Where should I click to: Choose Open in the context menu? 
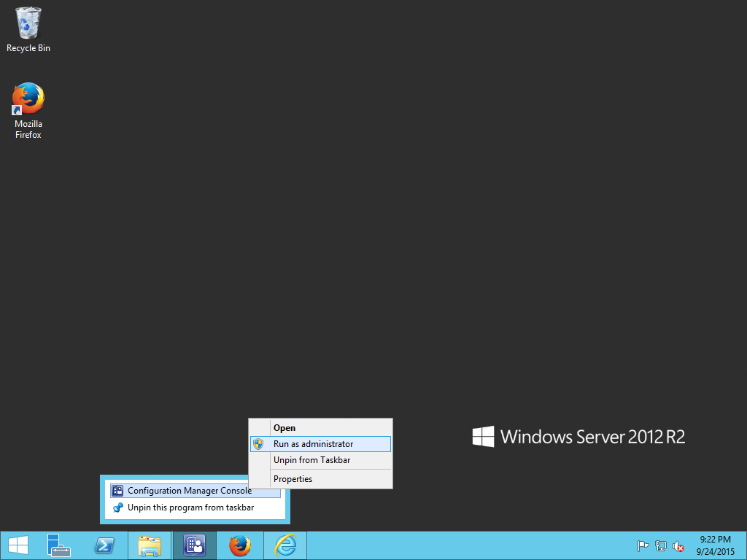320,427
